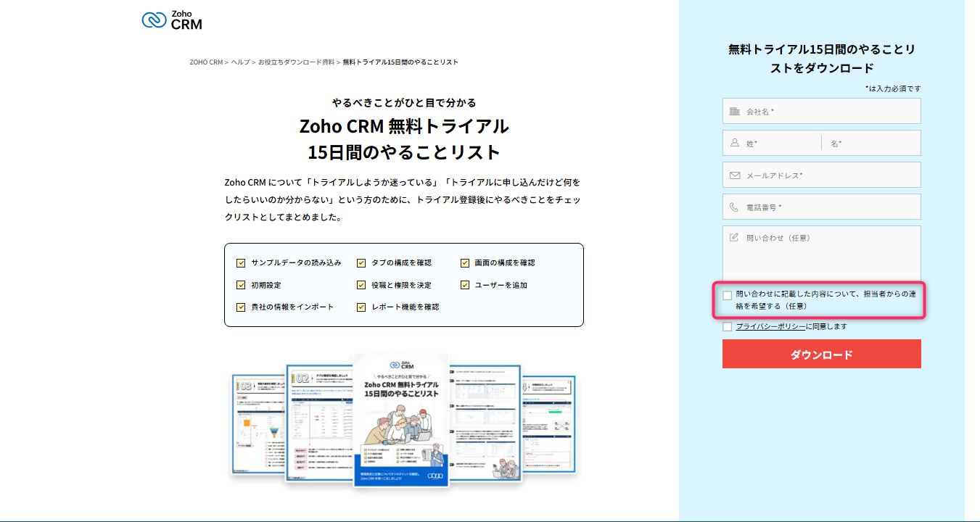
Task: Go to ヘルプ in breadcrumb
Action: (x=241, y=62)
